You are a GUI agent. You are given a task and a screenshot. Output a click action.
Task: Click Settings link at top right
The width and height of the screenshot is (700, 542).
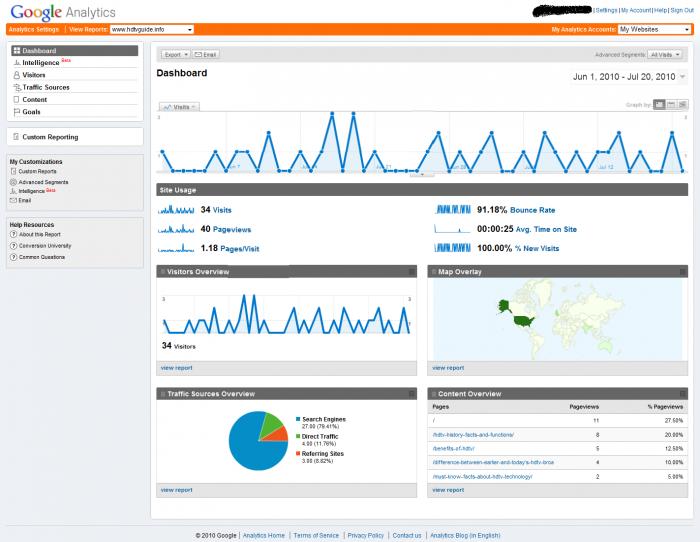[x=606, y=10]
